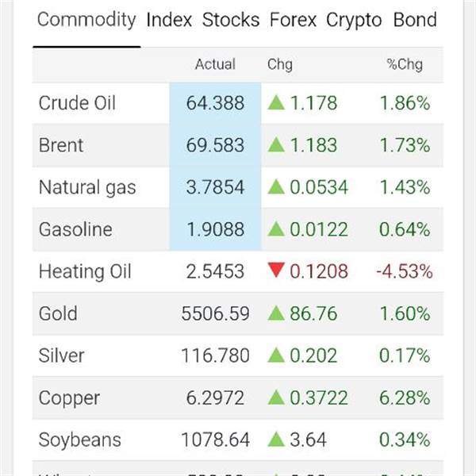Sort by the %Chg column header
This screenshot has width=476, height=476.
coord(405,65)
